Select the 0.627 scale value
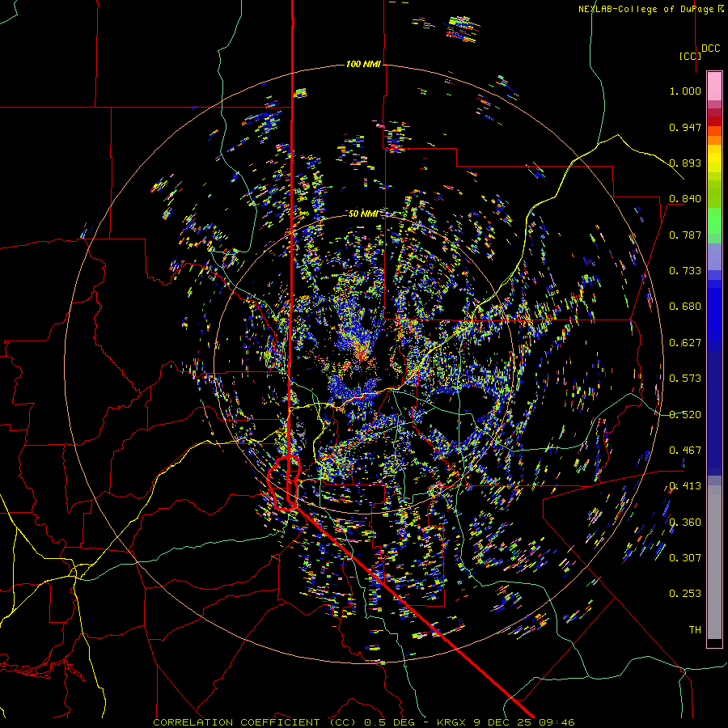 [685, 343]
